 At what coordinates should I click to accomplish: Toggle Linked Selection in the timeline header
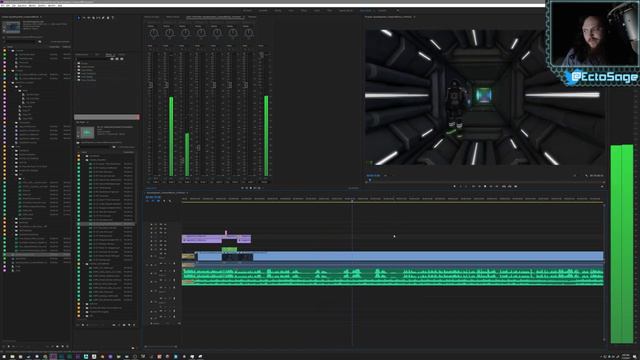tap(158, 201)
